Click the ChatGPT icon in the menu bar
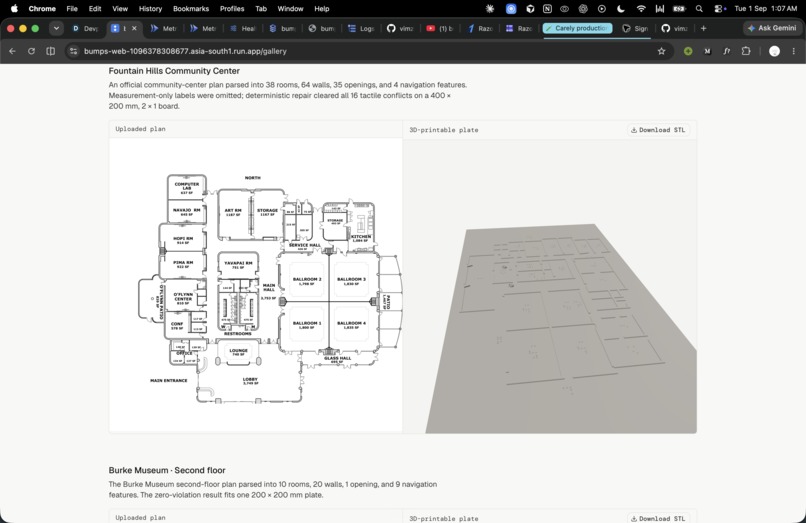This screenshot has height=523, width=806. (x=583, y=9)
